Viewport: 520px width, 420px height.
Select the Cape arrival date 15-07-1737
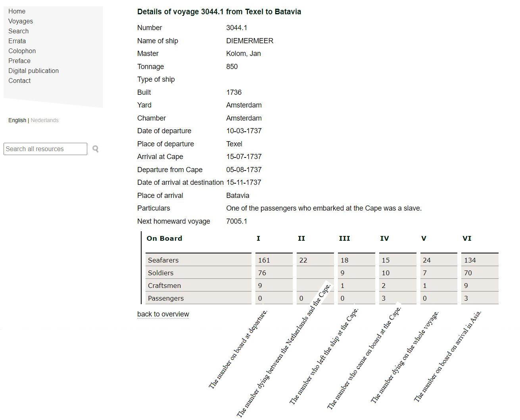click(244, 157)
